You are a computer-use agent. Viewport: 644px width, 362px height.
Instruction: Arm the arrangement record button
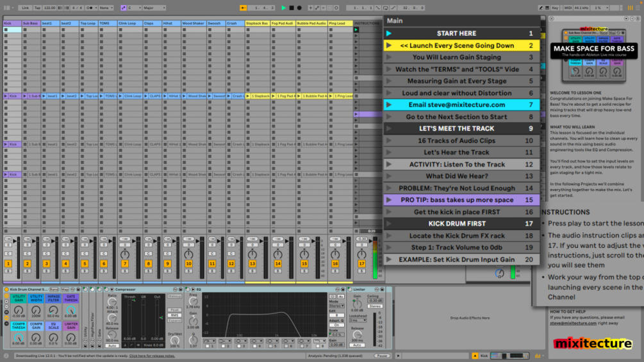point(299,8)
